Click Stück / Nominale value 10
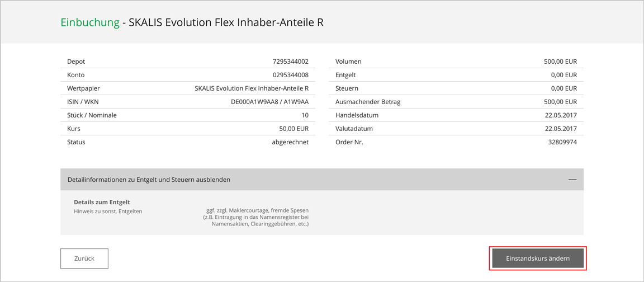The width and height of the screenshot is (644, 282). [x=305, y=115]
